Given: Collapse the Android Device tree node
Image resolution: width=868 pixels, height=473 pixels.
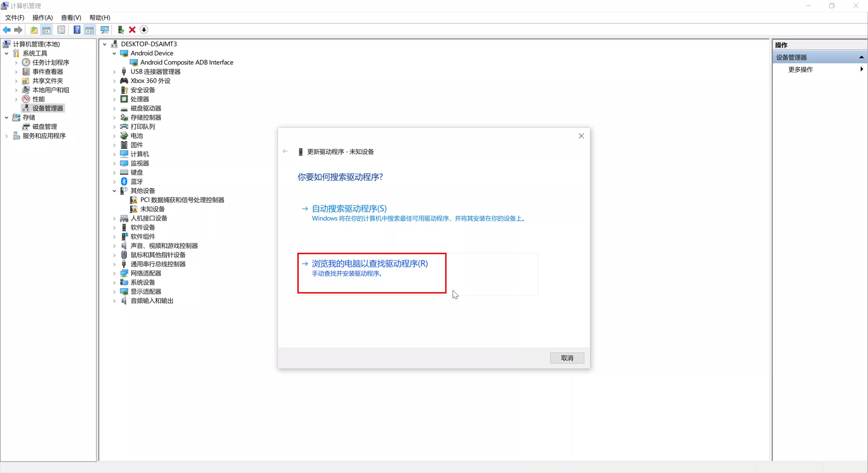Looking at the screenshot, I should pos(115,53).
